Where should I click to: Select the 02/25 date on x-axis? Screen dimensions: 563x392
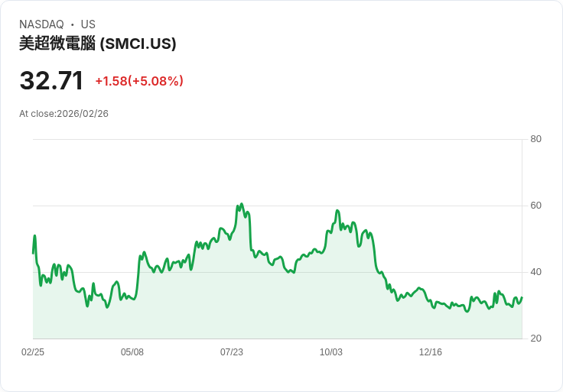33,352
